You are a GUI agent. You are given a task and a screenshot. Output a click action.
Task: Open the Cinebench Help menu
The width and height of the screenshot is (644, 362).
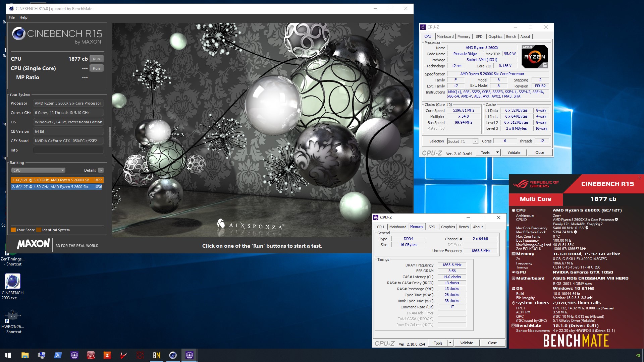(x=23, y=17)
